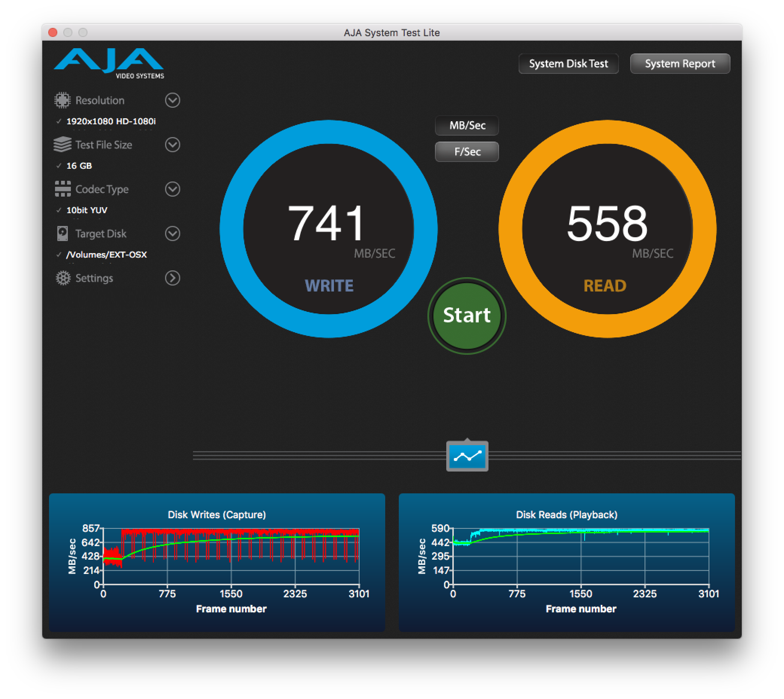Toggle the graph view chart icon
The height and width of the screenshot is (699, 784).
[x=467, y=456]
